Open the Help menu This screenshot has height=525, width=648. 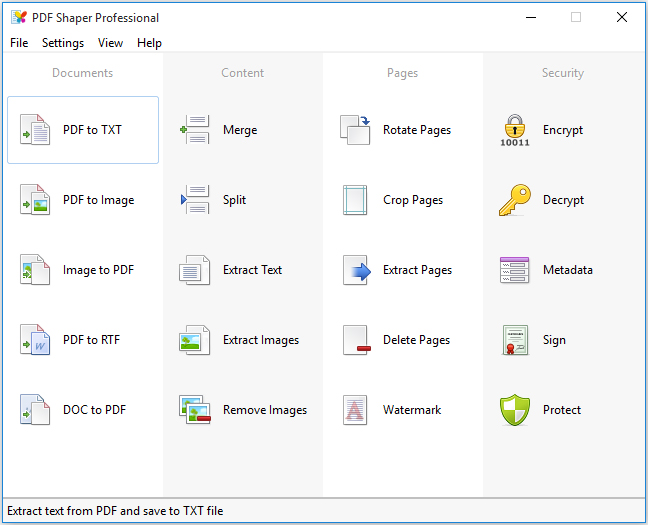coord(149,43)
